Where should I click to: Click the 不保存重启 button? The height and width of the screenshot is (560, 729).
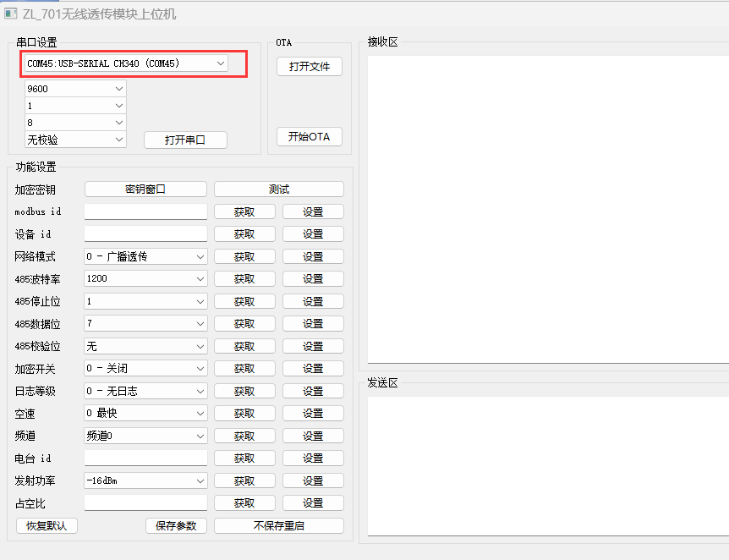278,525
